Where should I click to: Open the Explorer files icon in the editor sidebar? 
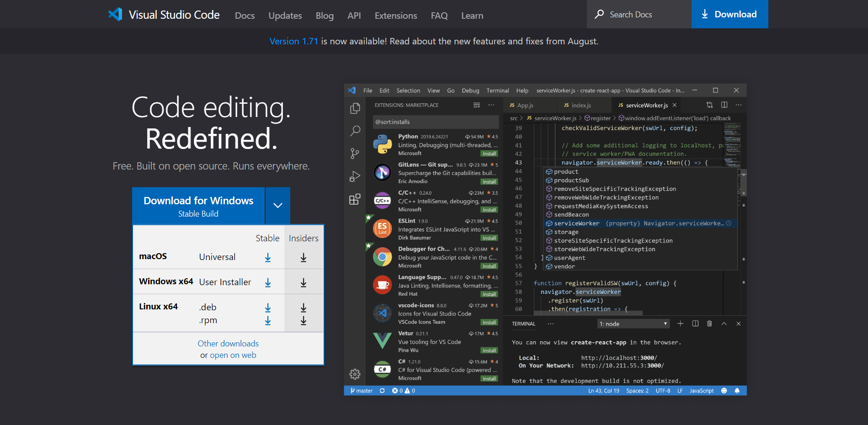(x=355, y=108)
